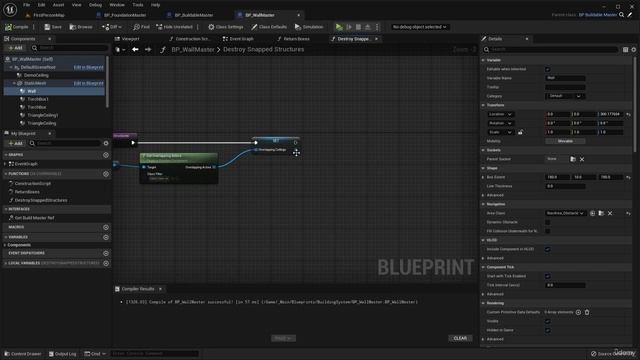
Task: Open the Event Graph tab
Action: point(238,39)
